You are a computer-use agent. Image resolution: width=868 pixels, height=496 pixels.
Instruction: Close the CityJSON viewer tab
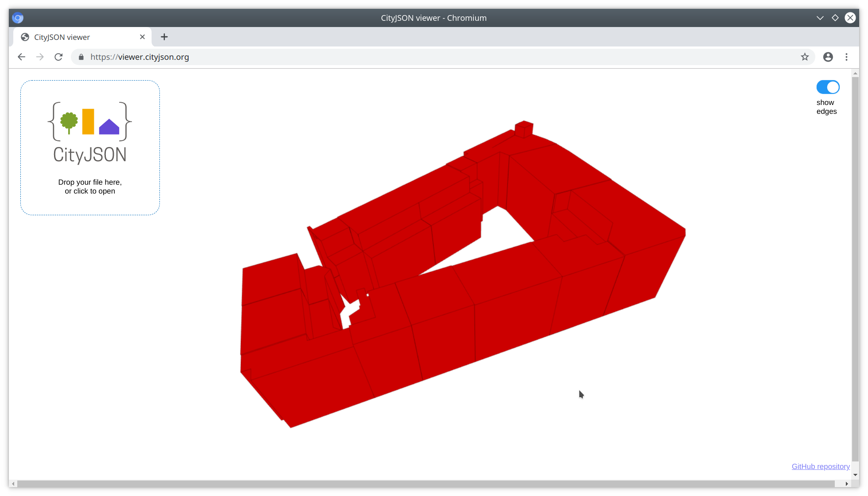142,37
